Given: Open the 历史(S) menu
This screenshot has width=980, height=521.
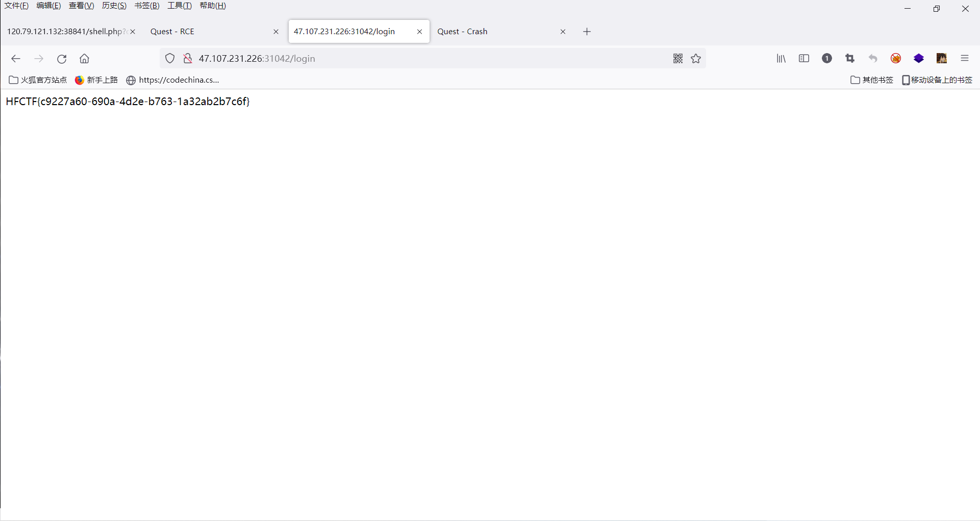Looking at the screenshot, I should 114,6.
